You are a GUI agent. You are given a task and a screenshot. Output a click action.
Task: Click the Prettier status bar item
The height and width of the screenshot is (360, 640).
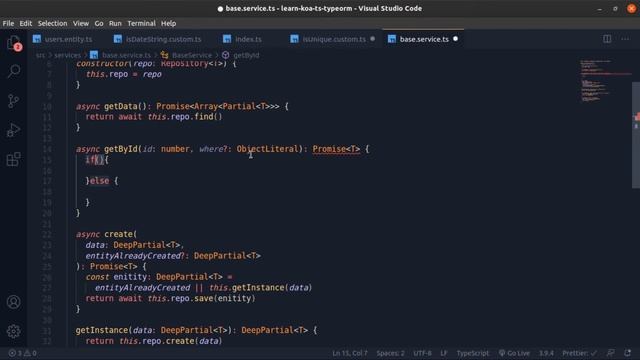pyautogui.click(x=580, y=353)
